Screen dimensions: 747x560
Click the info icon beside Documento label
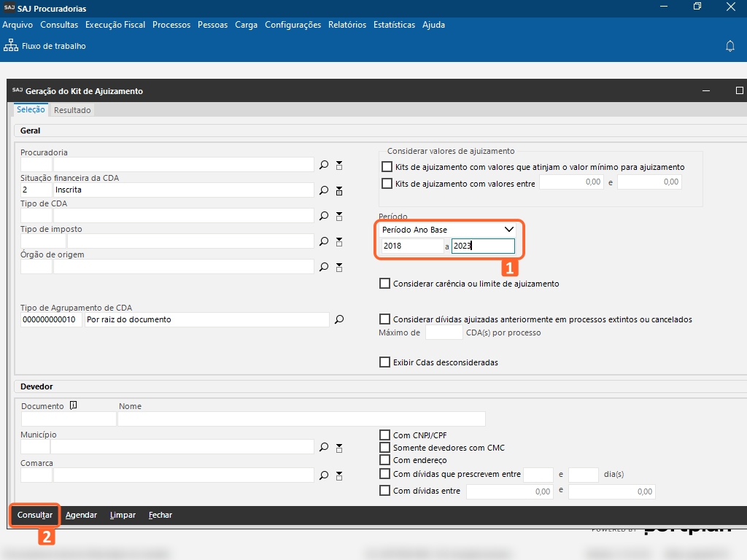point(73,405)
